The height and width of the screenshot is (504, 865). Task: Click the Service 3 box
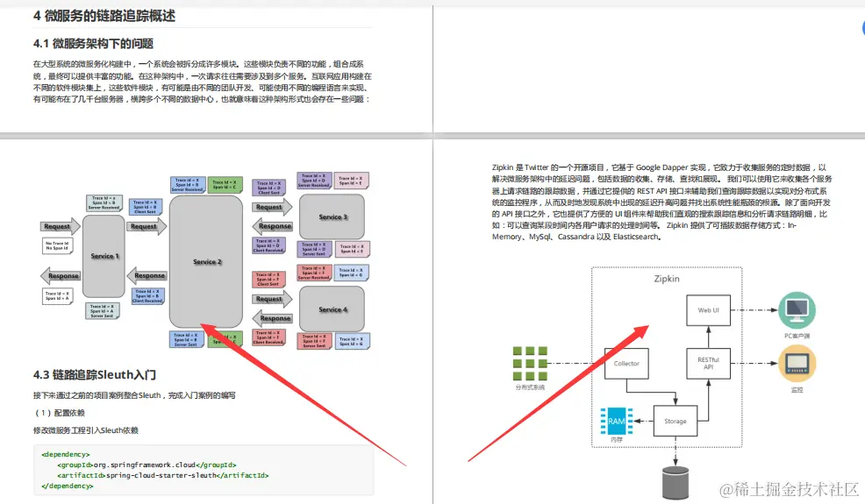[x=332, y=217]
